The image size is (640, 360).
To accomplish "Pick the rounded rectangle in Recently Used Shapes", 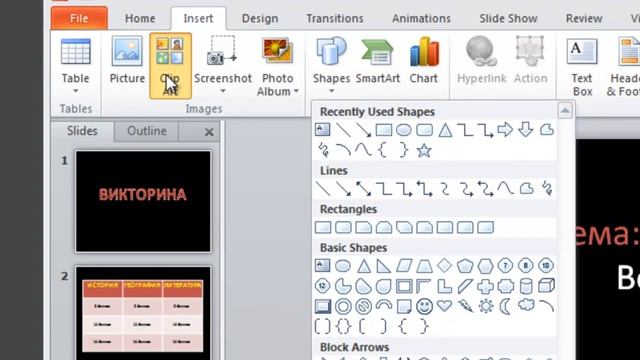I will 424,130.
